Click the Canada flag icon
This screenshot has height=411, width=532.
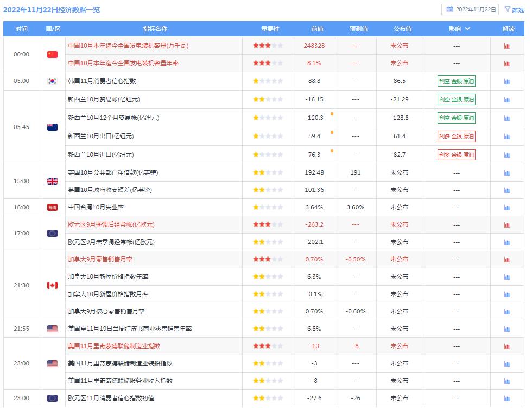point(52,285)
